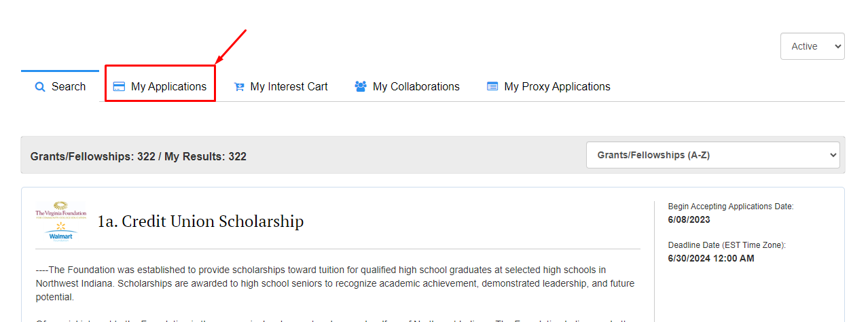Click the people icon beside My Collaborations
The image size is (868, 322).
pyautogui.click(x=361, y=87)
